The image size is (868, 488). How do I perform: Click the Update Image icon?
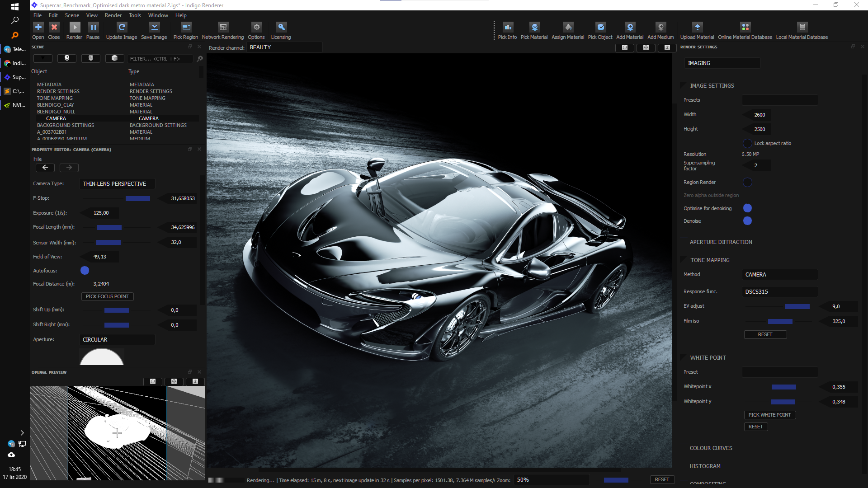121,28
